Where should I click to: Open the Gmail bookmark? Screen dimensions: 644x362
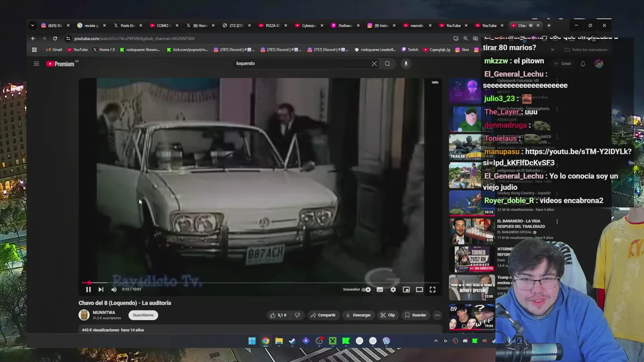[54, 50]
